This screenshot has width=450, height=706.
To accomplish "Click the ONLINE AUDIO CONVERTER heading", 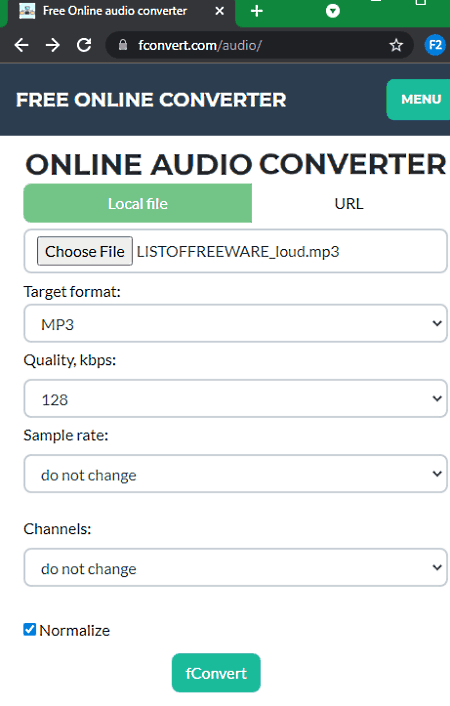I will pyautogui.click(x=236, y=164).
